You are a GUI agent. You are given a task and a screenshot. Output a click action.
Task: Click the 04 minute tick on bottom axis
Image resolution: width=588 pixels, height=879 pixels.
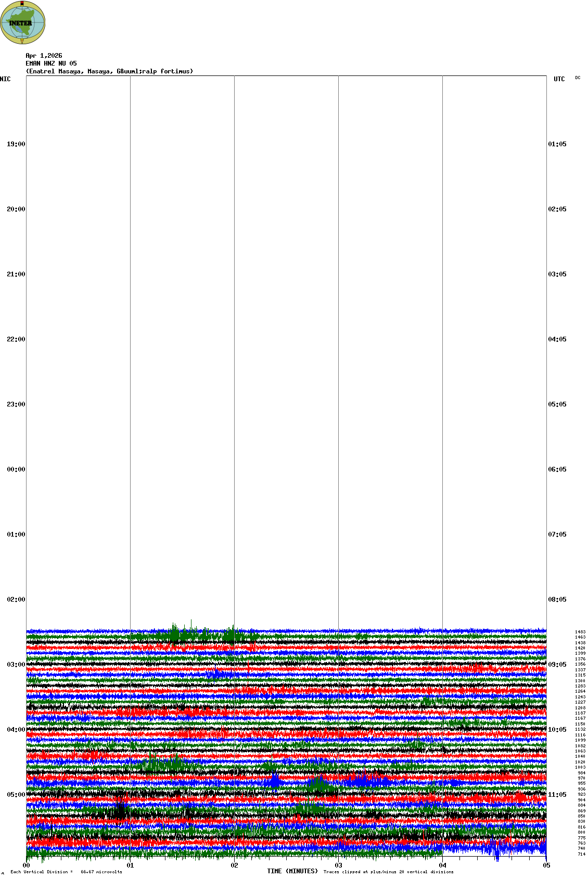[442, 865]
